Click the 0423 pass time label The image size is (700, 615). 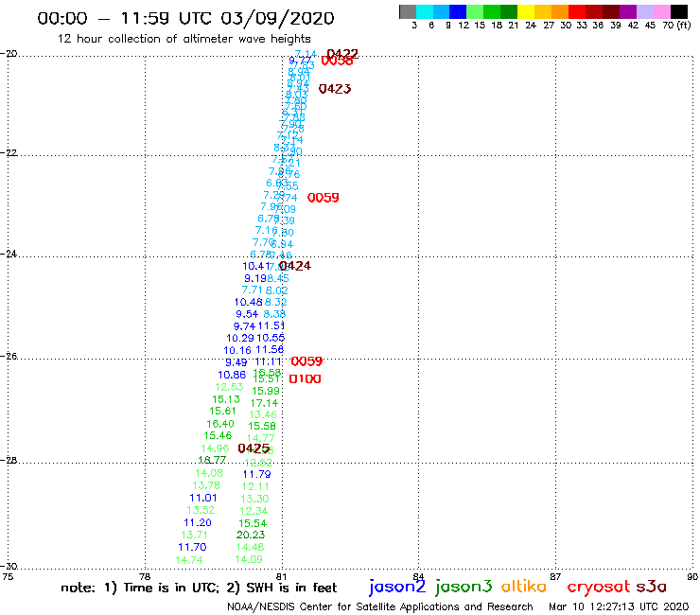[335, 89]
